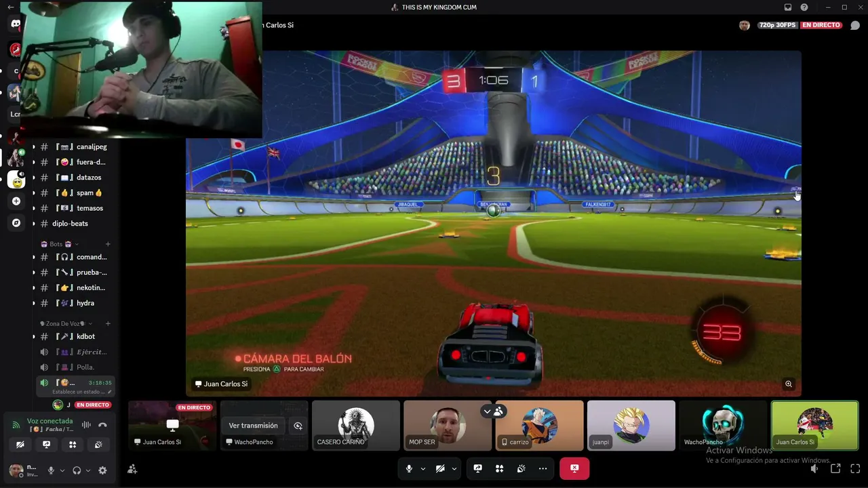This screenshot has height=488, width=868.
Task: Select the Juan Carlos Si stream thumbnail
Action: [172, 426]
